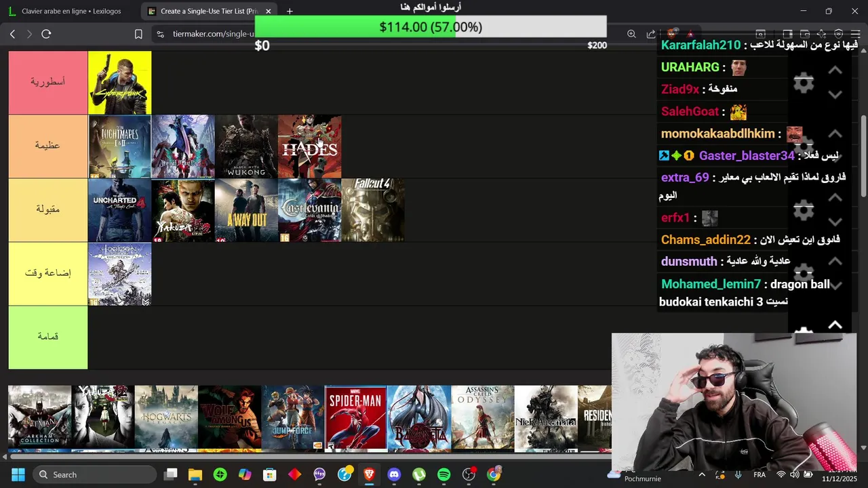Open a new browser tab
Image resolution: width=868 pixels, height=488 pixels.
[290, 11]
